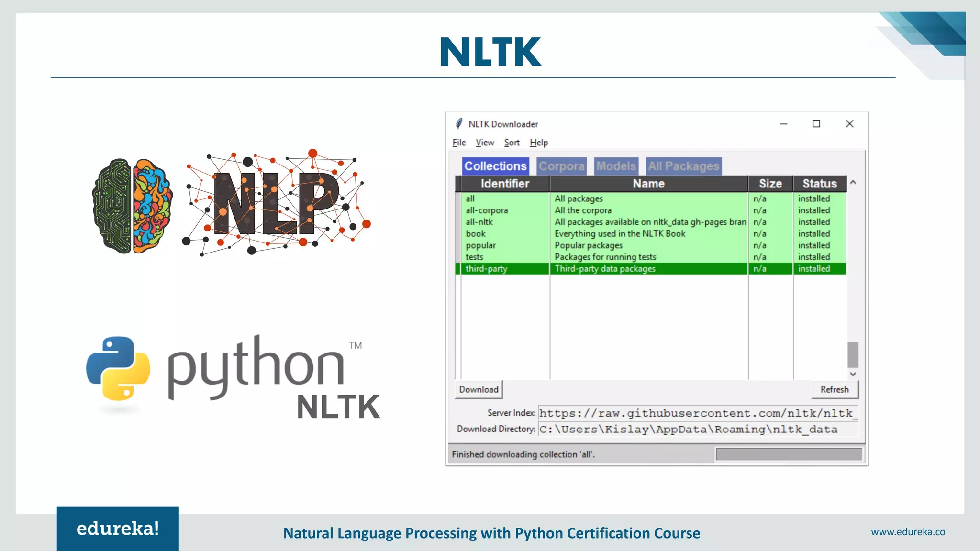This screenshot has width=980, height=551.
Task: Click the Python logo icon
Action: (x=118, y=368)
